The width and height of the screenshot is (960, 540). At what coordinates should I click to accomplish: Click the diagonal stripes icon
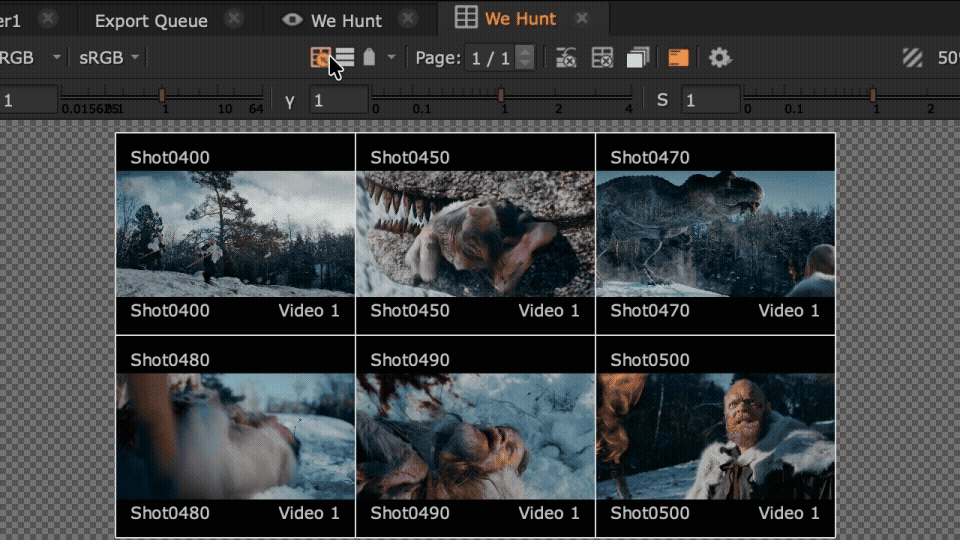tap(913, 58)
